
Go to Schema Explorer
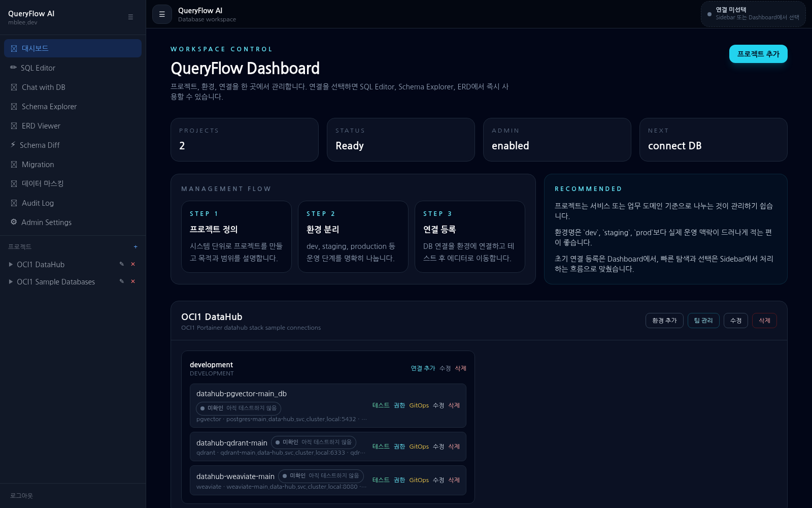pos(73,106)
